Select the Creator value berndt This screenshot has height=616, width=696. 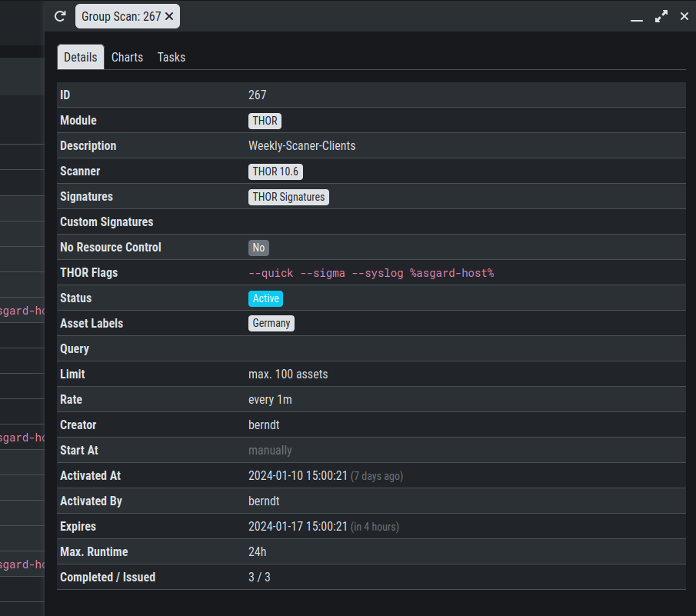click(x=264, y=425)
